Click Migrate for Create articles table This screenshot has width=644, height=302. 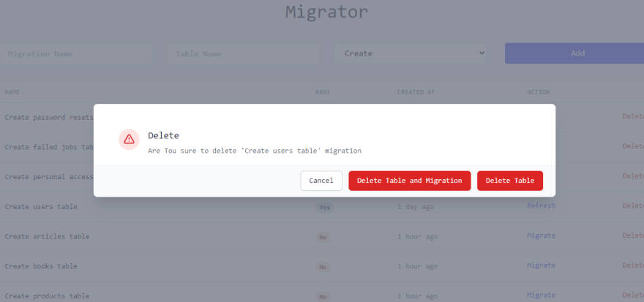(x=541, y=235)
